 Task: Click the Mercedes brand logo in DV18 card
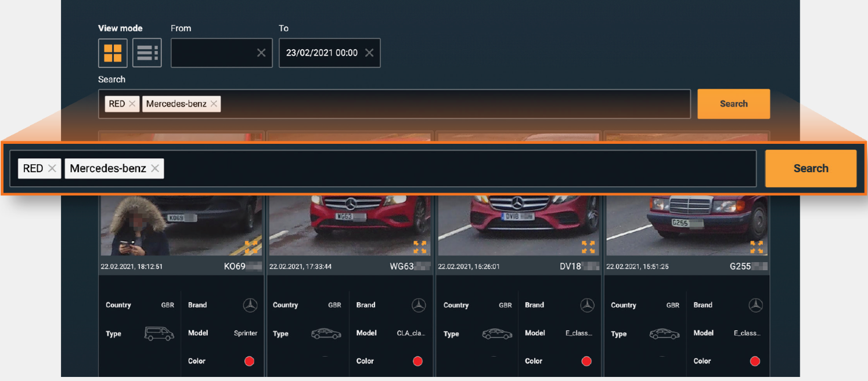click(x=587, y=305)
